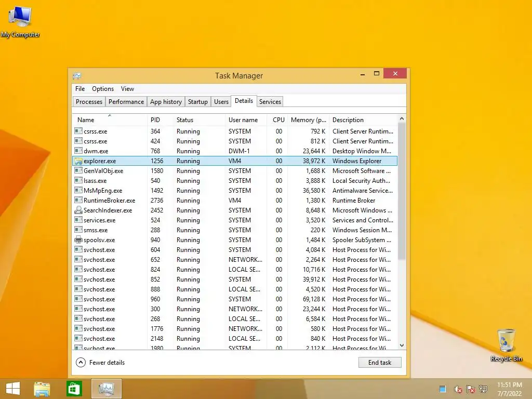Select the svchost.exe row with PID 824
532x399 pixels.
point(235,269)
